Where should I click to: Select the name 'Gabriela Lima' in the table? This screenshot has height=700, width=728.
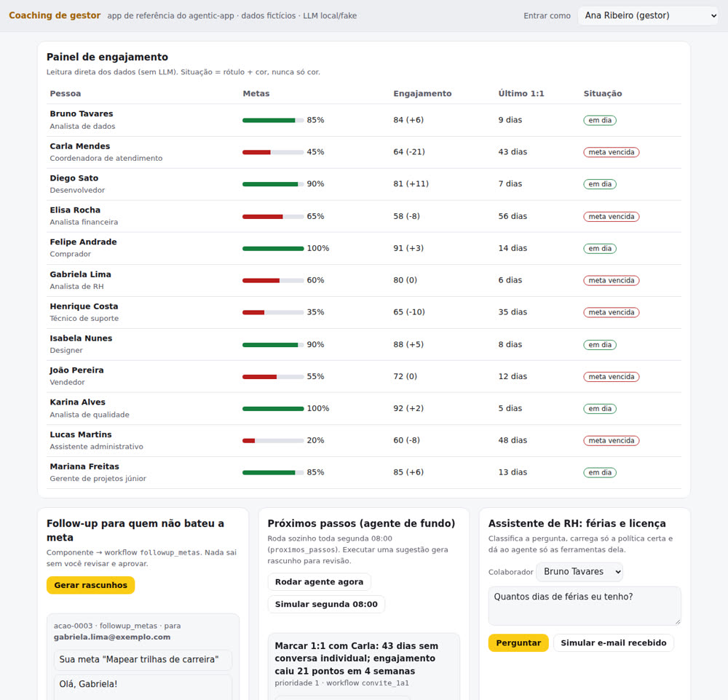pyautogui.click(x=80, y=274)
